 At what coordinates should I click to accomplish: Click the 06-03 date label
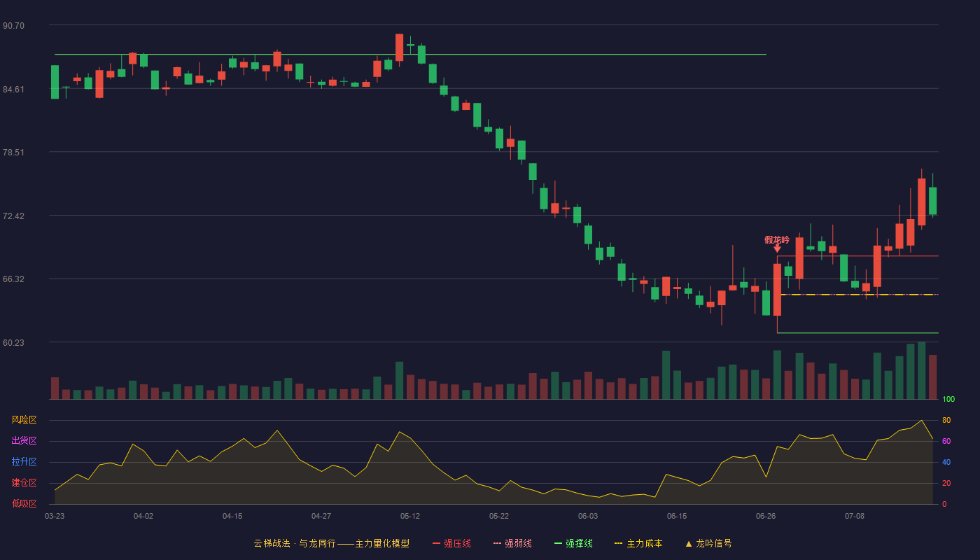pyautogui.click(x=588, y=516)
